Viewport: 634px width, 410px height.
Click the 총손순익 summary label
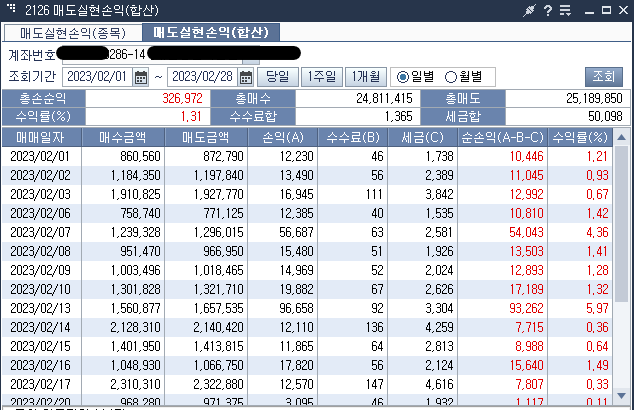pos(44,99)
